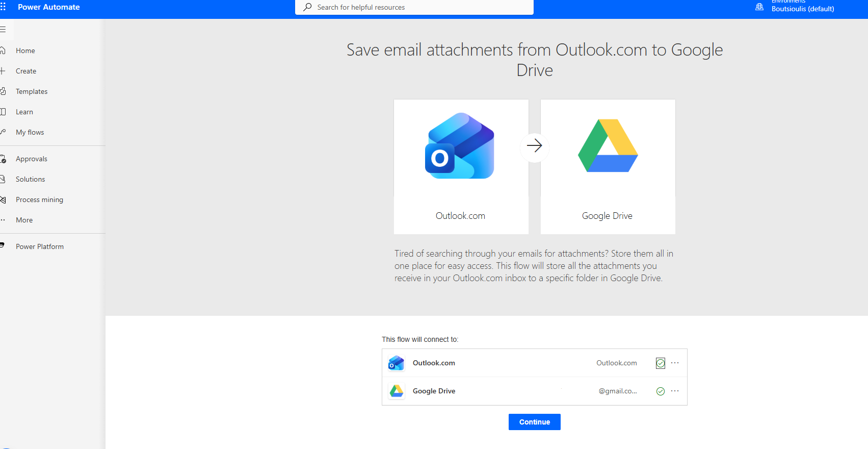Image resolution: width=868 pixels, height=449 pixels.
Task: Open Templates from the sidebar
Action: pos(32,91)
